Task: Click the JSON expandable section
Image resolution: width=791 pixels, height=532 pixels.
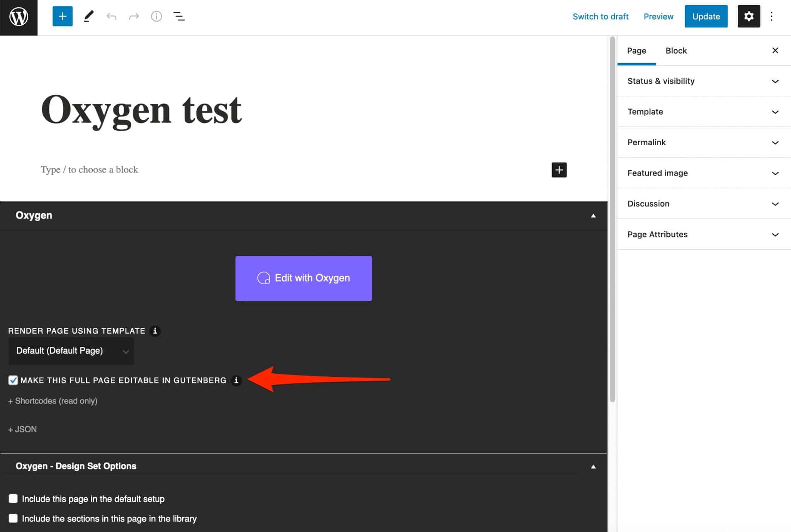Action: 22,429
